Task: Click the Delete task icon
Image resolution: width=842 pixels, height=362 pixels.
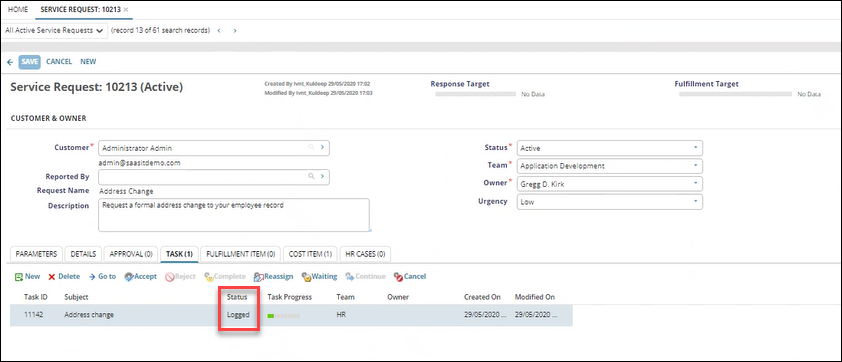Action: [x=52, y=277]
